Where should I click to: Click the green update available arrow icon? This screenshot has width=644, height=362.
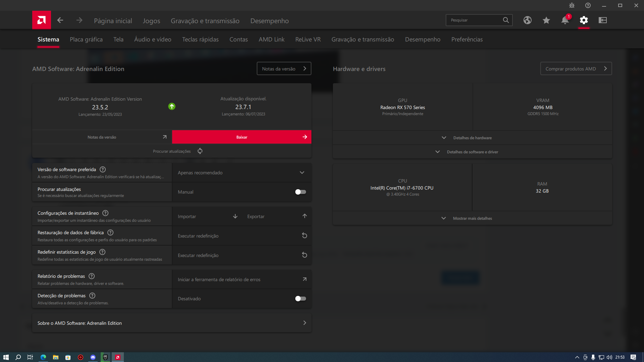point(172,106)
